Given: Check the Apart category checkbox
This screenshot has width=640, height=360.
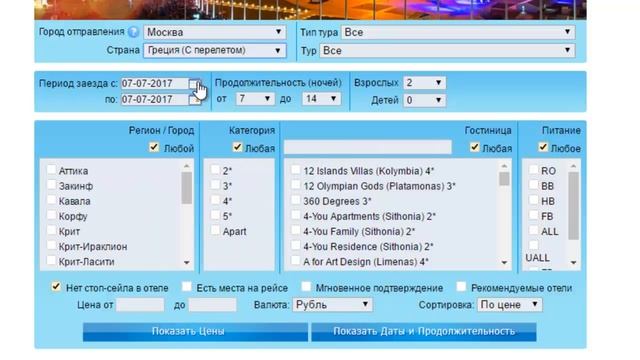Looking at the screenshot, I should point(215,230).
